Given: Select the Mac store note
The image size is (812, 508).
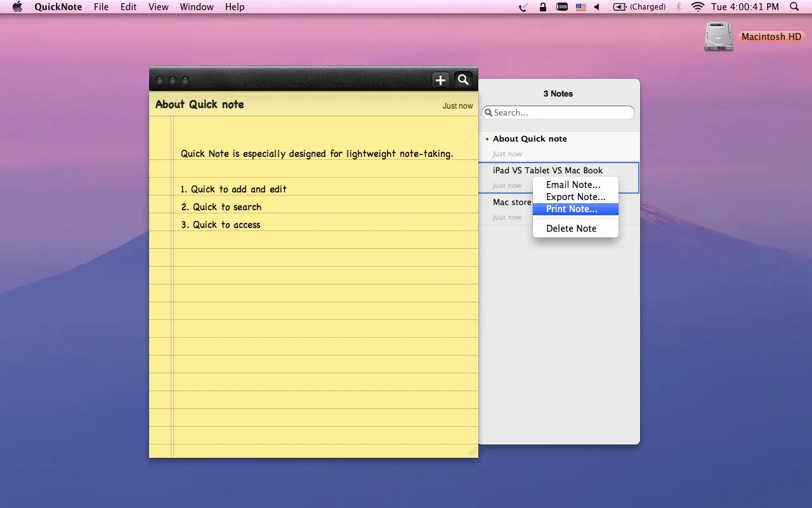Looking at the screenshot, I should (511, 202).
